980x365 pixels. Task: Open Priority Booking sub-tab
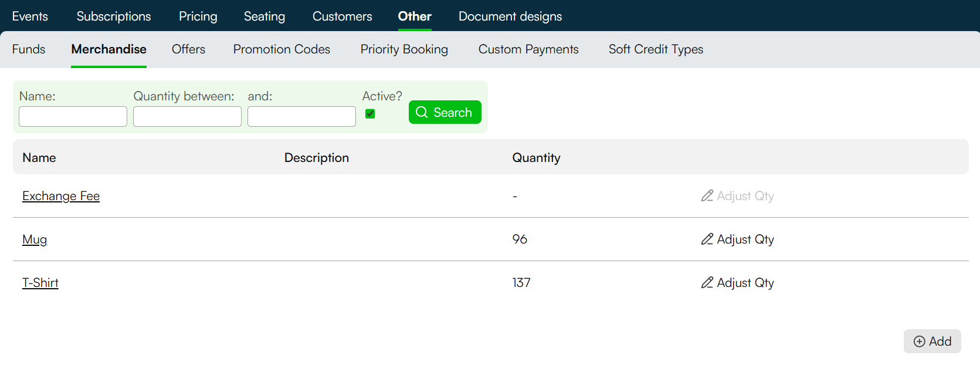click(404, 49)
